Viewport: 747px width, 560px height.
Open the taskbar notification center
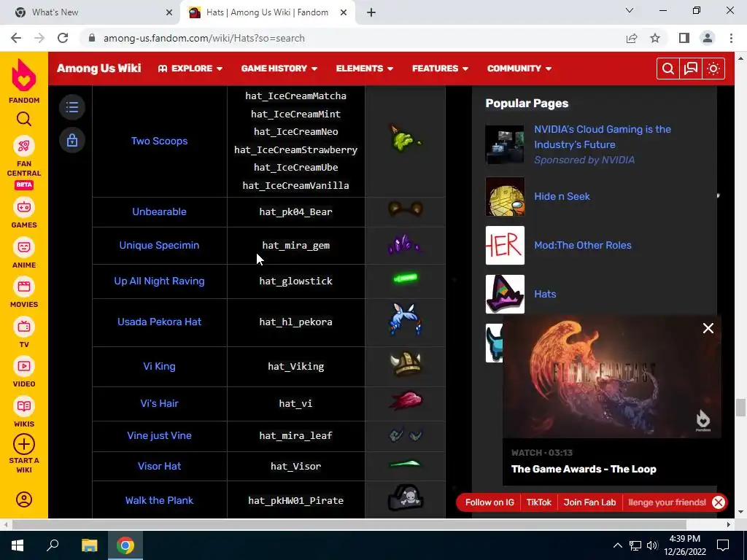point(723,545)
